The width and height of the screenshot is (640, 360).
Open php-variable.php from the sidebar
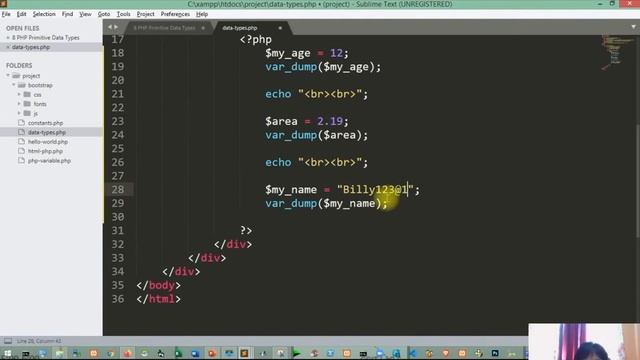point(49,161)
